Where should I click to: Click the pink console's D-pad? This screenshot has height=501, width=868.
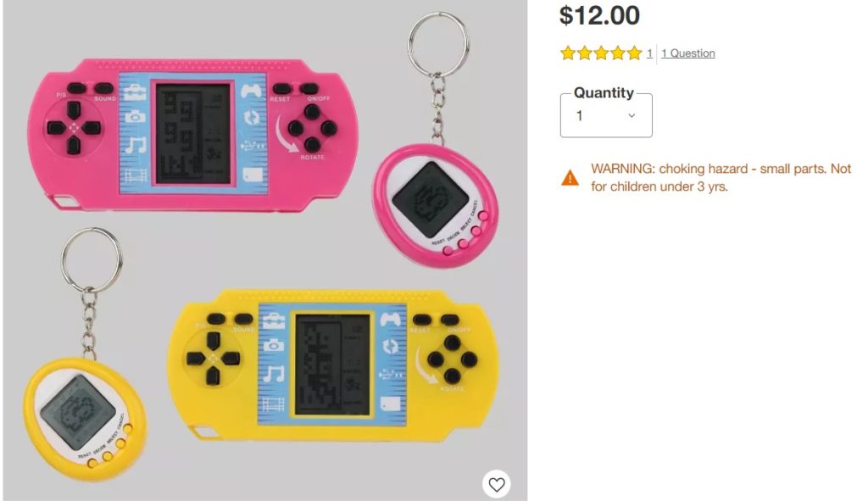point(75,127)
